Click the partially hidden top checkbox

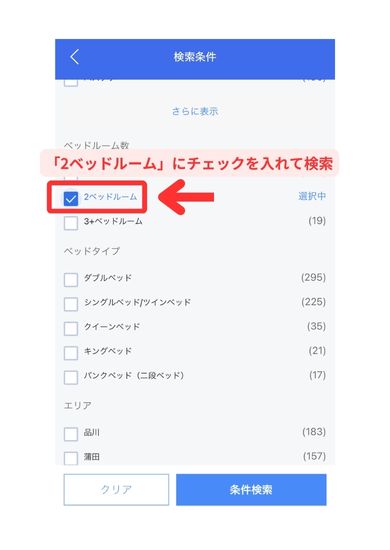71,83
